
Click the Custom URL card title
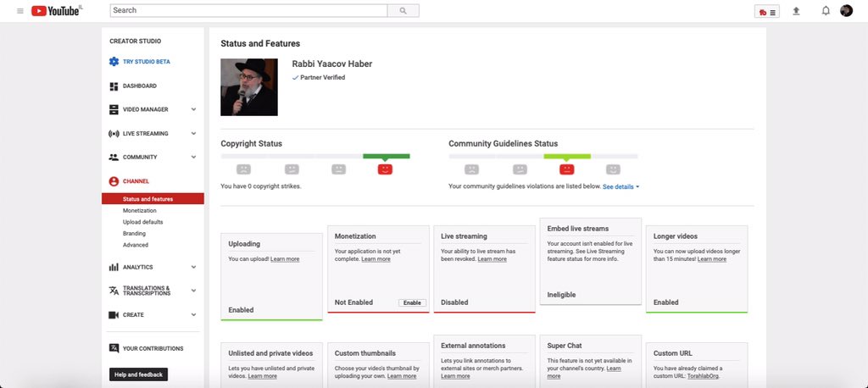(x=672, y=353)
